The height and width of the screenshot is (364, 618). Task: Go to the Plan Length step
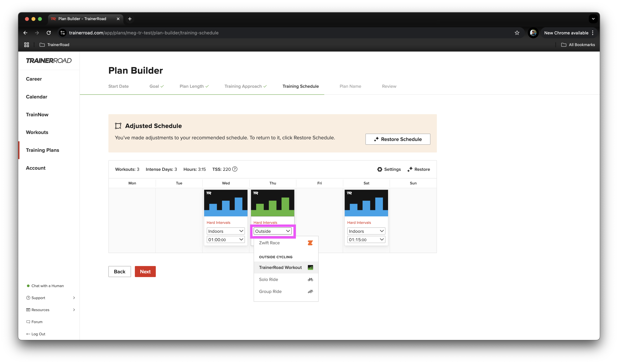(x=194, y=86)
